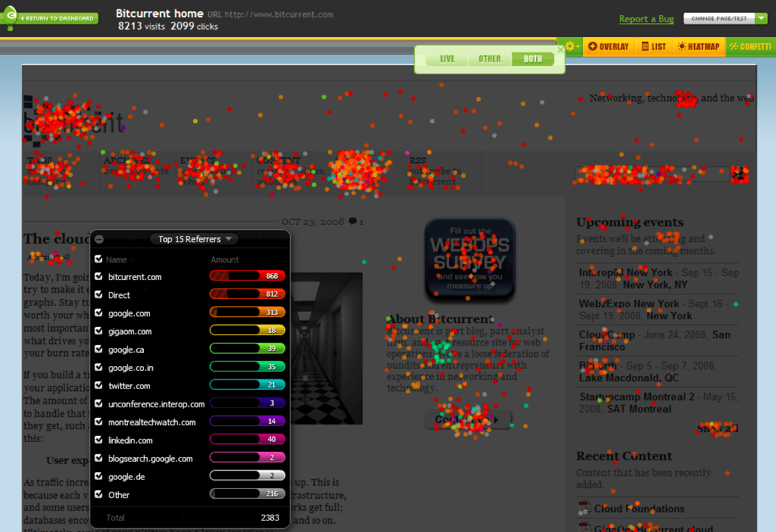
Task: Select the Live tab
Action: tap(446, 58)
